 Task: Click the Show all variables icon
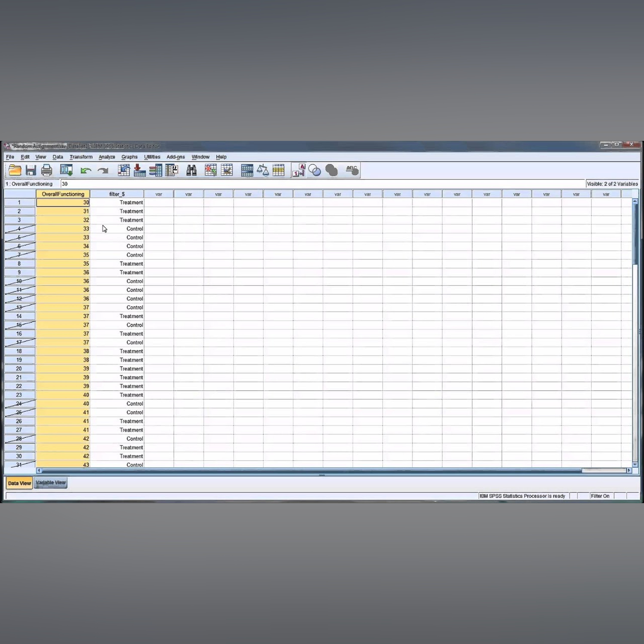331,170
